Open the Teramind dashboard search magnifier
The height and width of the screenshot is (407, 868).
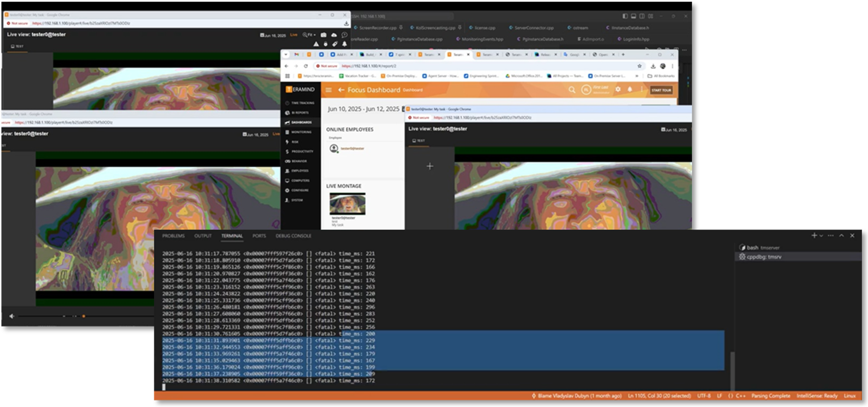pyautogui.click(x=571, y=90)
